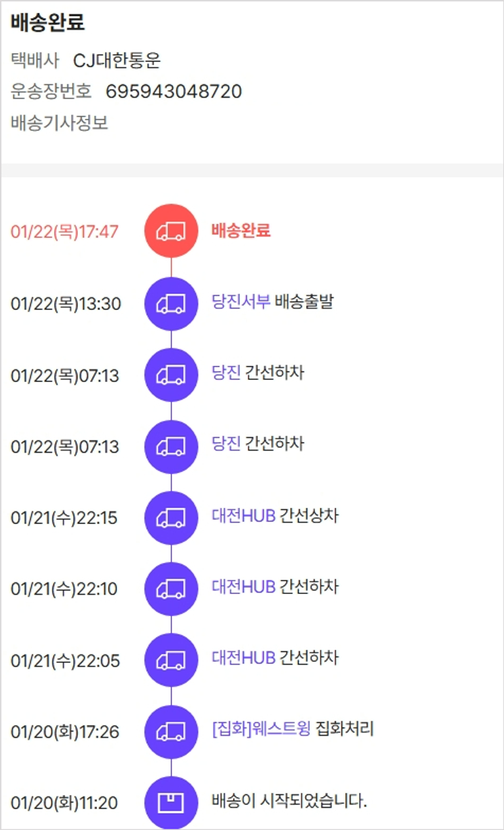The width and height of the screenshot is (504, 830).
Task: Click the 01/22(목)17:47 delivery timestamp
Action: coord(65,232)
